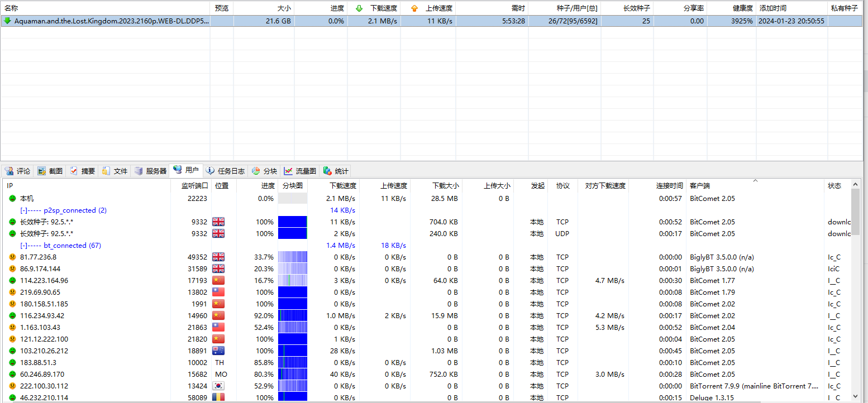Click the yellow status face beside 86.9.174.144
The height and width of the screenshot is (403, 868).
[x=12, y=269]
